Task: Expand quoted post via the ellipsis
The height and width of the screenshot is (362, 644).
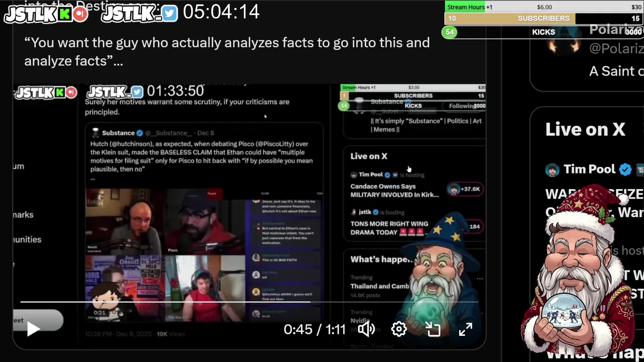Action: pos(93,178)
